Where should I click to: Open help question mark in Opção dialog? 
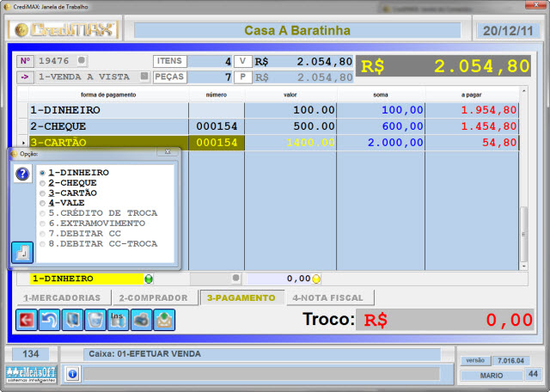click(x=22, y=174)
